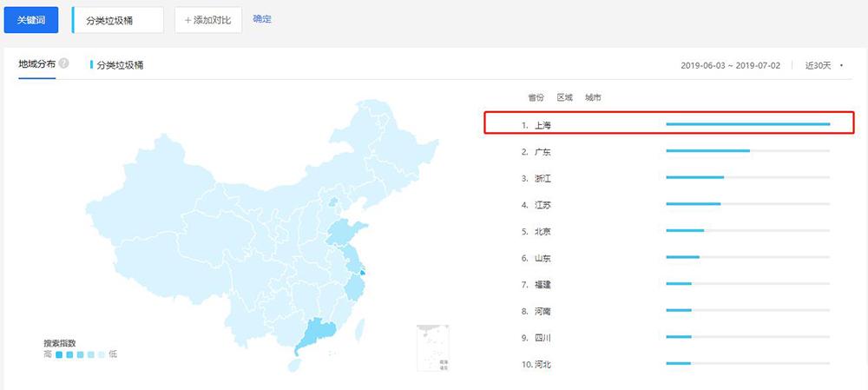Switch to the 省份 tab

click(536, 97)
